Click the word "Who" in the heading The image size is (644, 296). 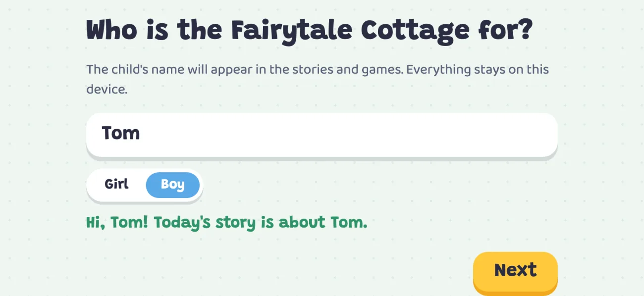[x=112, y=31]
